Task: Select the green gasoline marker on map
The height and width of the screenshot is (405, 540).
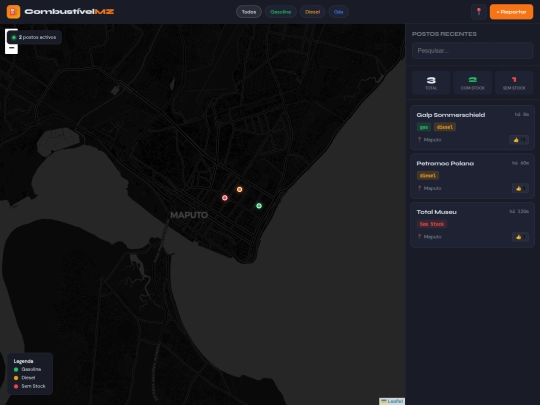Action: pos(259,206)
